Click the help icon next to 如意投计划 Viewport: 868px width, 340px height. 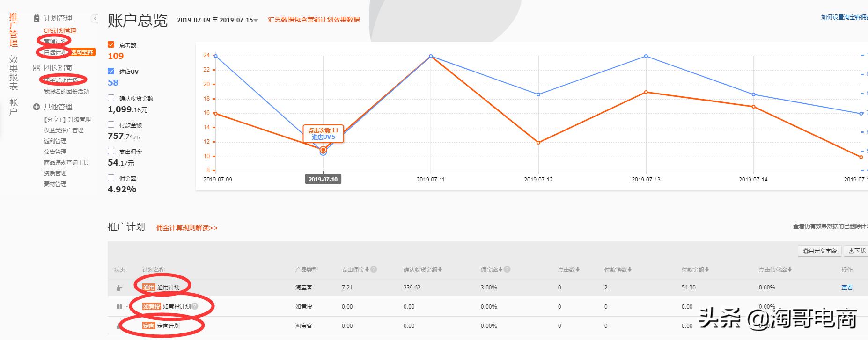click(x=195, y=306)
